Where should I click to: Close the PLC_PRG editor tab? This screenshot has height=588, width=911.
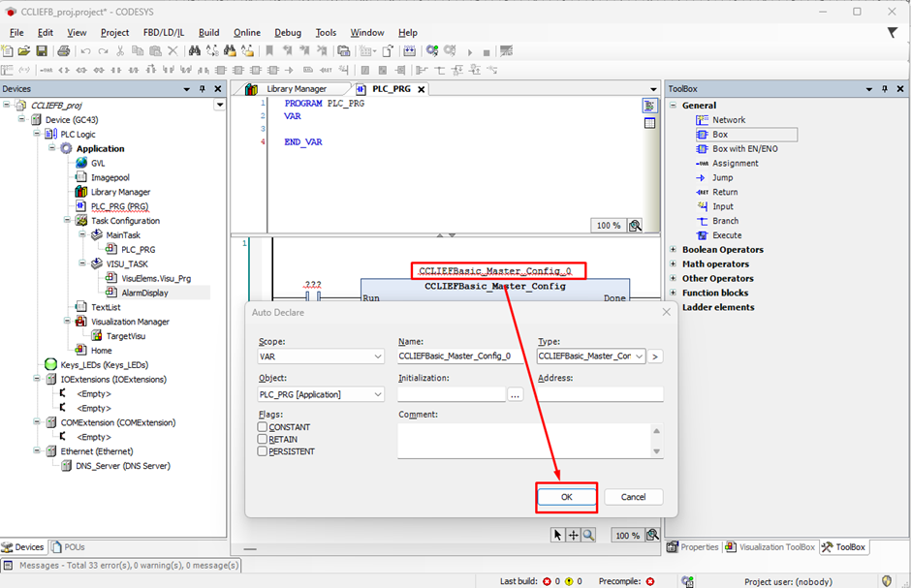pyautogui.click(x=422, y=89)
